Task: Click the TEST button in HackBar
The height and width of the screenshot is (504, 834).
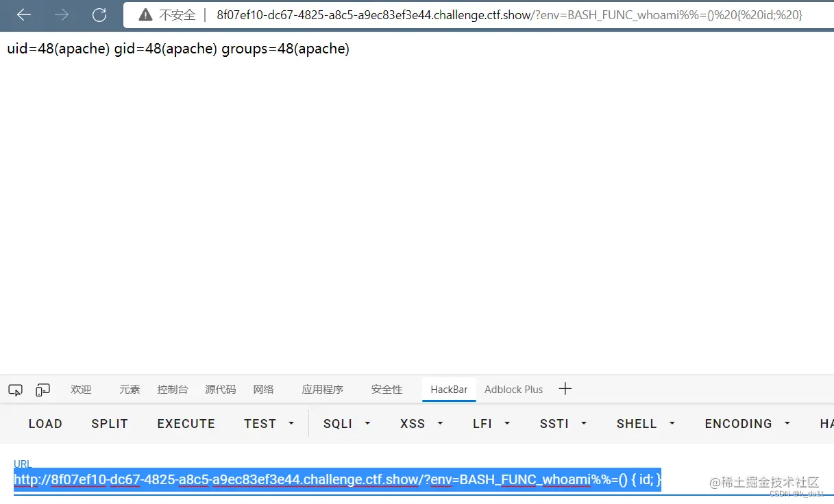Action: [260, 424]
